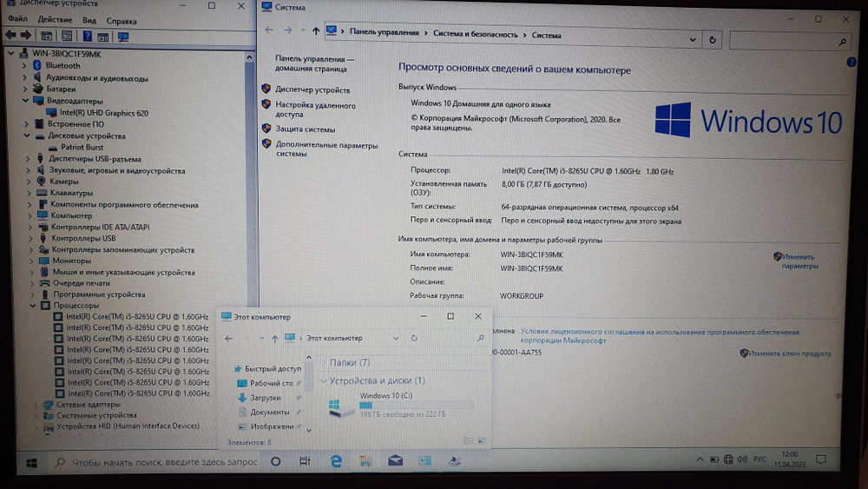Select Загрузки in This PC sidebar

click(265, 398)
